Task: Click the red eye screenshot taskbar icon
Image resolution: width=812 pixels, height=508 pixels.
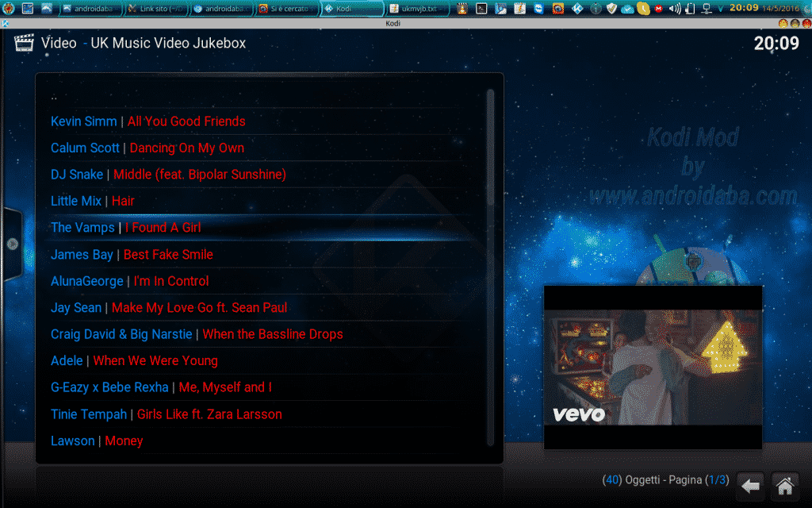Action: click(557, 8)
